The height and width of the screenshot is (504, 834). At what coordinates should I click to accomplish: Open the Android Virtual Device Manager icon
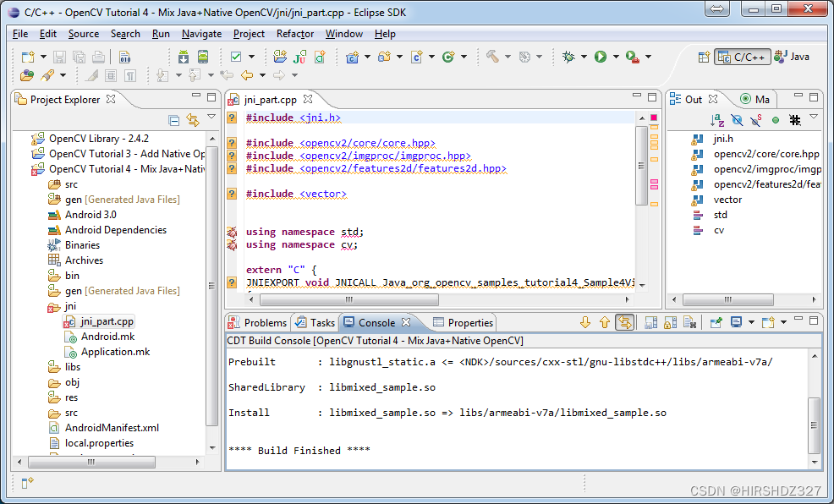(x=203, y=57)
